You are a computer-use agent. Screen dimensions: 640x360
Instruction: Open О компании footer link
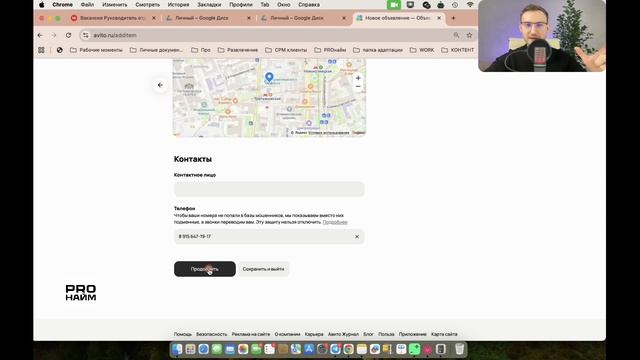coord(287,334)
